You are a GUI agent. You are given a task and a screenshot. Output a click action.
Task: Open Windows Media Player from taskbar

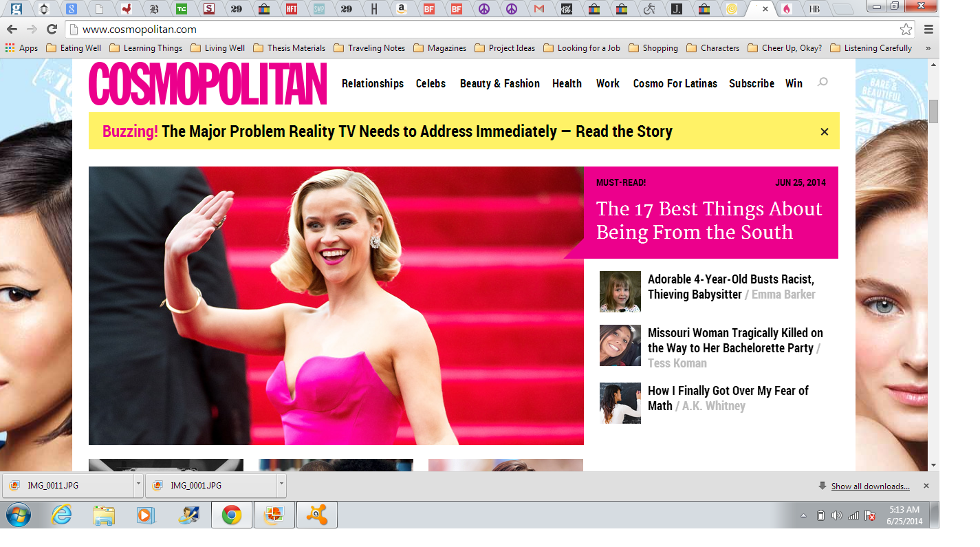(146, 515)
